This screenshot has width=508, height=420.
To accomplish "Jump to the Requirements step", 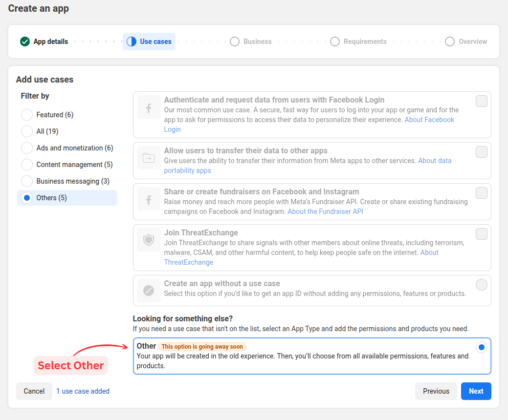I will click(358, 42).
